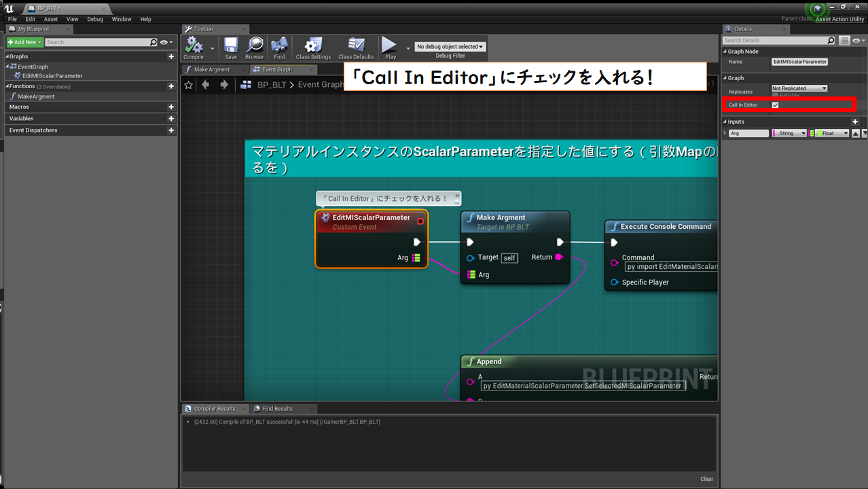868x489 pixels.
Task: Click the Details property matrix grid icon
Action: click(844, 41)
